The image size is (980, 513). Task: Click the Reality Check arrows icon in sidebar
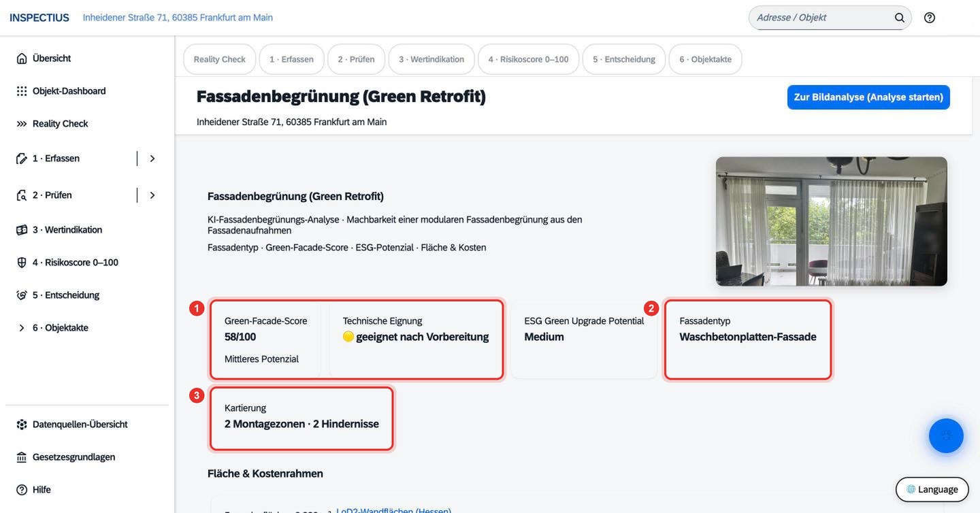pyautogui.click(x=22, y=124)
